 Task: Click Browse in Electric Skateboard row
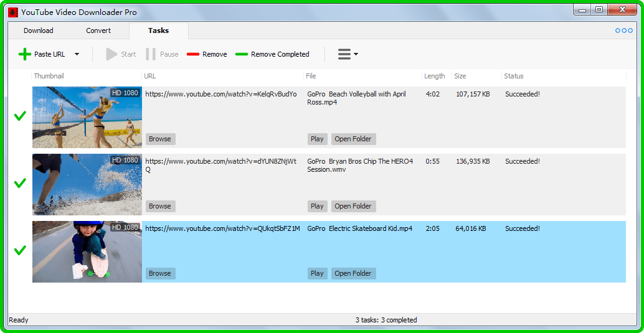click(160, 273)
